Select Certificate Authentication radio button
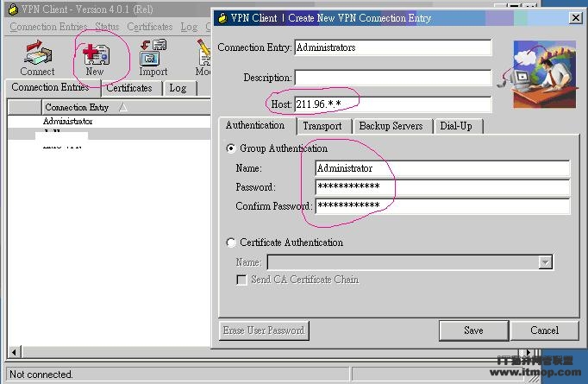 pos(231,242)
